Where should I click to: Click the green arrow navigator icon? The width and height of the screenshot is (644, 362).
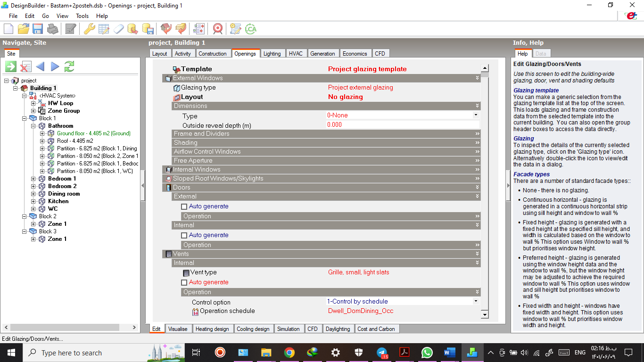click(11, 66)
